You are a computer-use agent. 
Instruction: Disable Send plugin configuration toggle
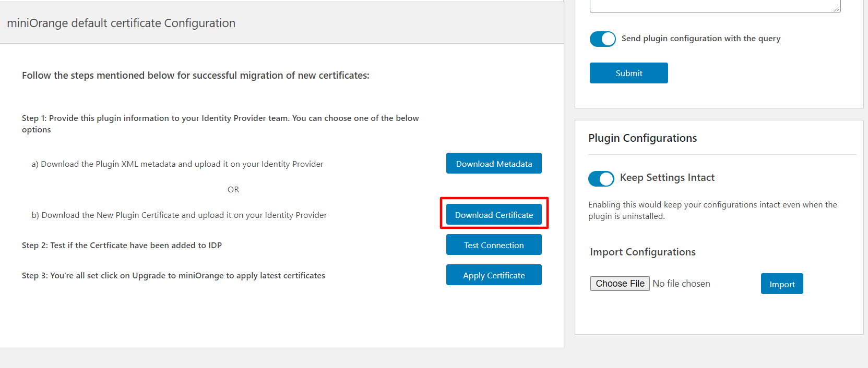point(603,39)
